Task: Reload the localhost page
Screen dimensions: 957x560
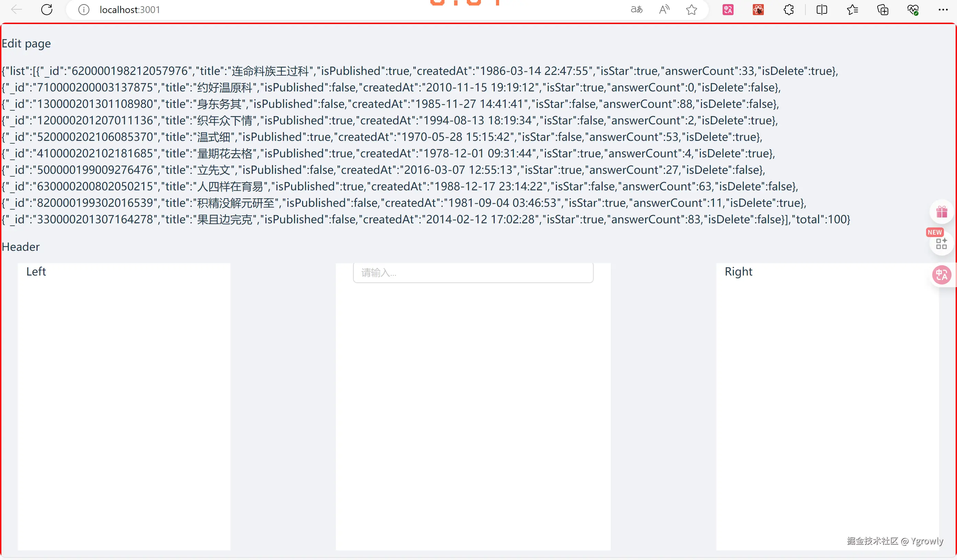Action: (47, 10)
